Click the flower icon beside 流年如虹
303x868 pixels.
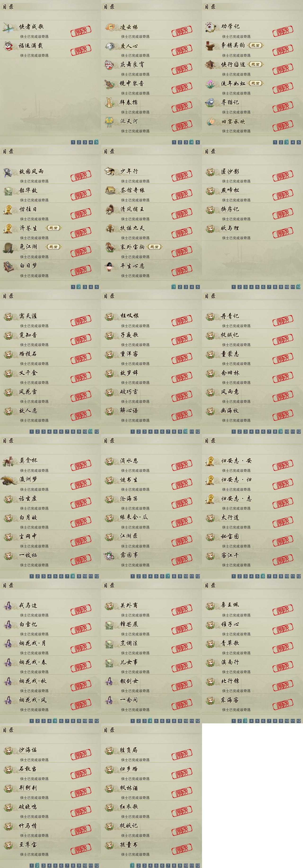pyautogui.click(x=211, y=84)
